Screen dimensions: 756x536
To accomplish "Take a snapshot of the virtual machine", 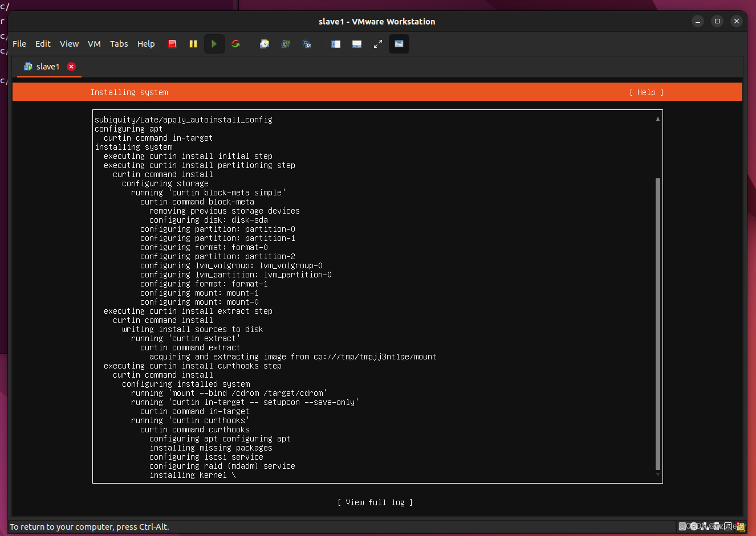I will click(x=265, y=44).
